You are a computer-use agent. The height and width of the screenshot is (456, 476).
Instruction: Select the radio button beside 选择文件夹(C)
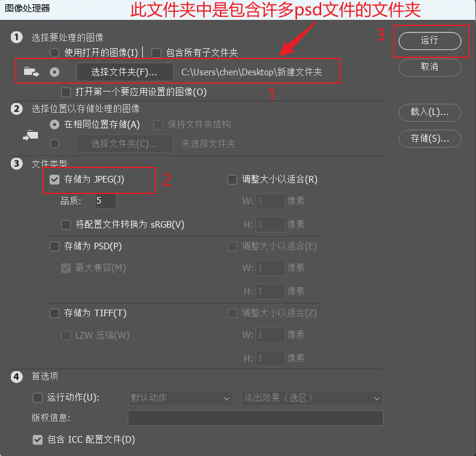(55, 144)
